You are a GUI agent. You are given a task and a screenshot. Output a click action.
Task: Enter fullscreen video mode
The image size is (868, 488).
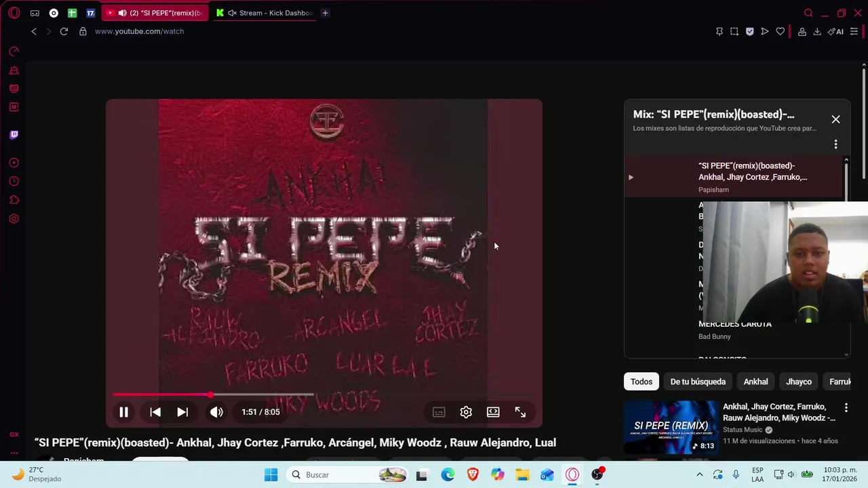pos(520,412)
